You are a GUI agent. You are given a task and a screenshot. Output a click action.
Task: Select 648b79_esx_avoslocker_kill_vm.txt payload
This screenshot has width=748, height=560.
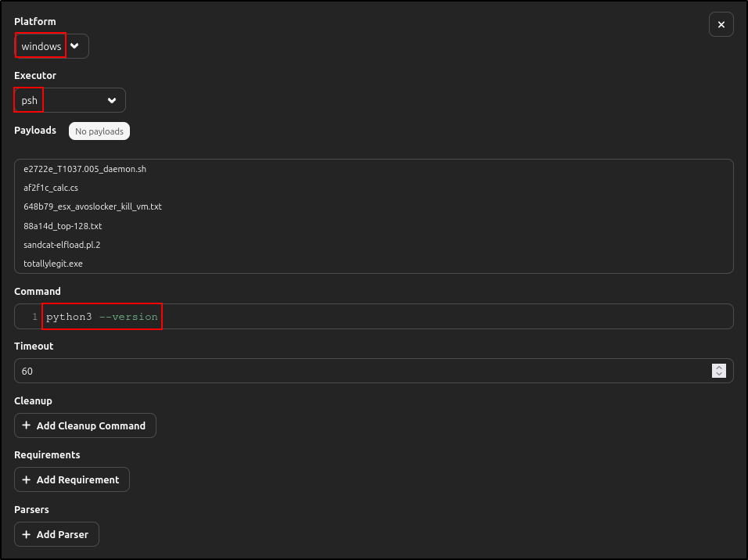92,206
